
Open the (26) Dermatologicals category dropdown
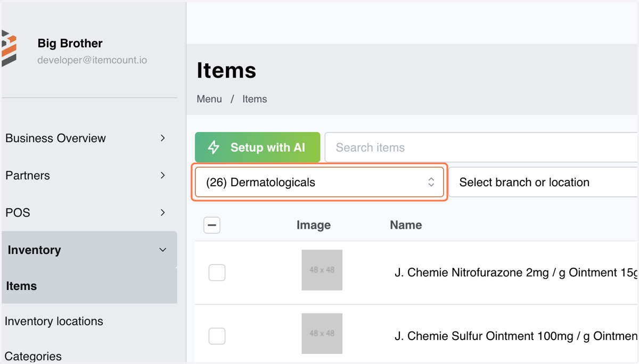tap(319, 182)
